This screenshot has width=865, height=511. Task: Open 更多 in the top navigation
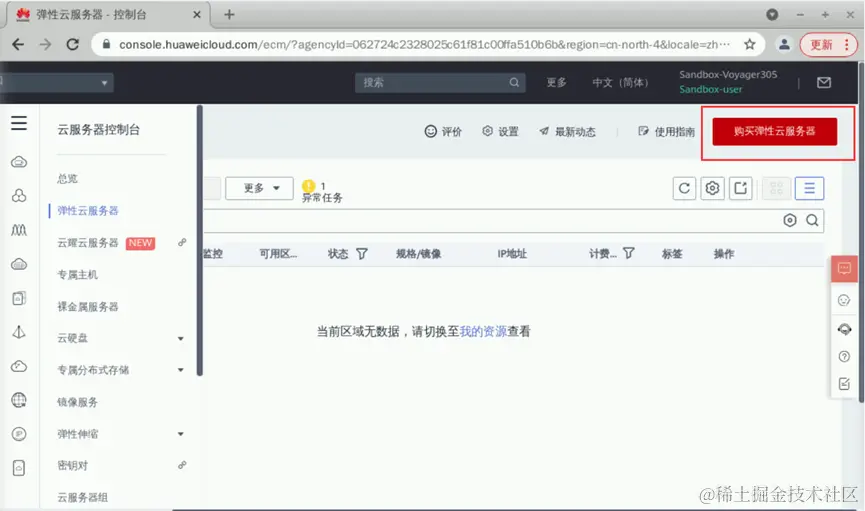pos(556,82)
